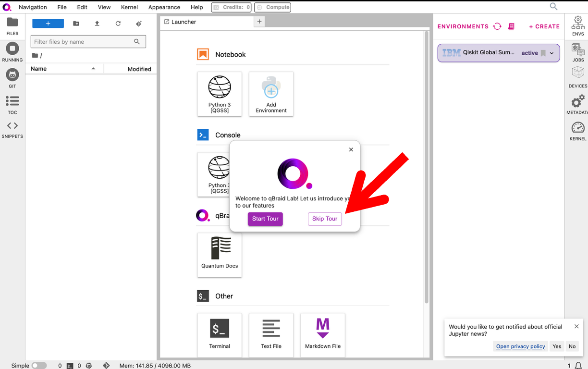
Task: Click the Compute button
Action: pyautogui.click(x=272, y=7)
